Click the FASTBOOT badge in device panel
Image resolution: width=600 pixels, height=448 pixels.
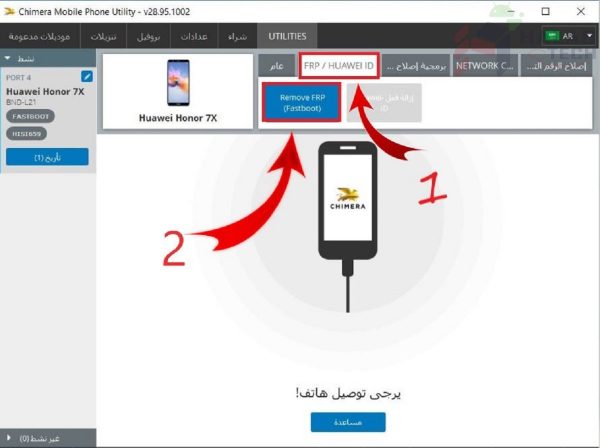pos(30,116)
